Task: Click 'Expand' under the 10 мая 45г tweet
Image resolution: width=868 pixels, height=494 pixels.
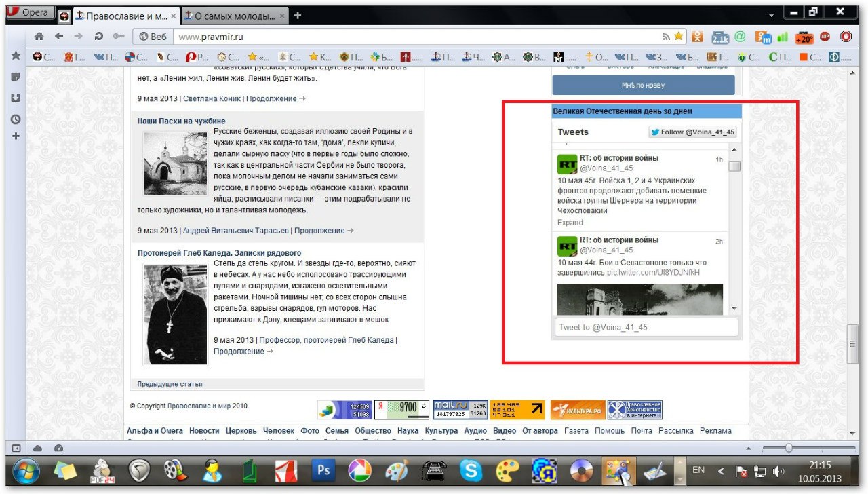Action: (x=570, y=223)
